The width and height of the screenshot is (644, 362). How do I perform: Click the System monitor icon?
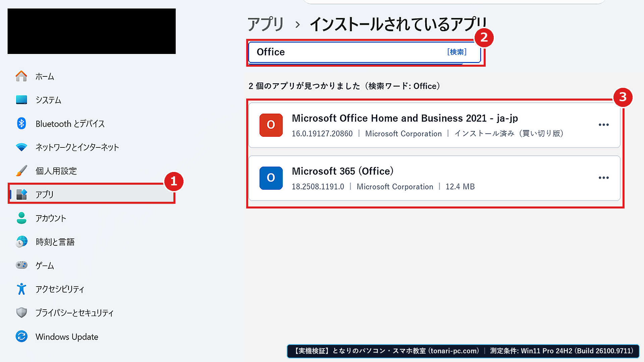click(x=21, y=100)
